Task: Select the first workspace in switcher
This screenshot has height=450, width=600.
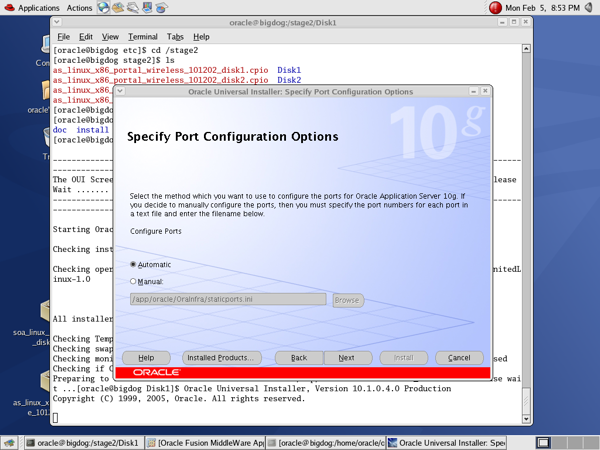Action: click(543, 443)
